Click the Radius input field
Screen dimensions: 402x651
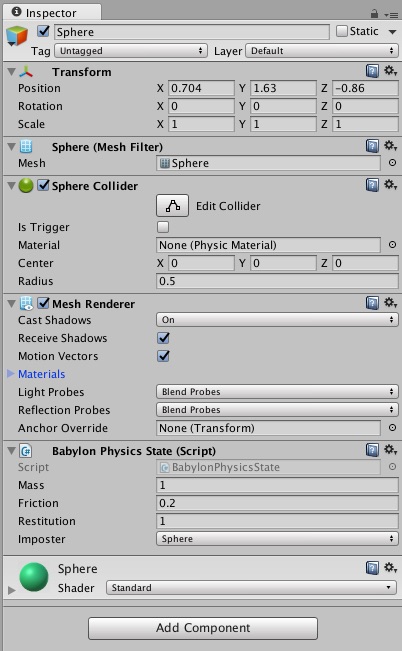(277, 281)
